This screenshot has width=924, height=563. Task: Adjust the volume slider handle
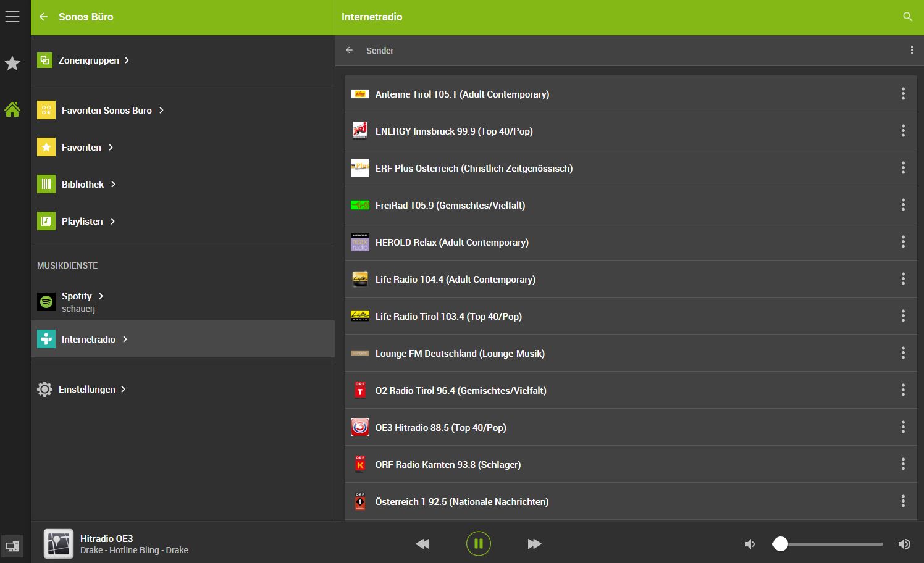coord(781,544)
